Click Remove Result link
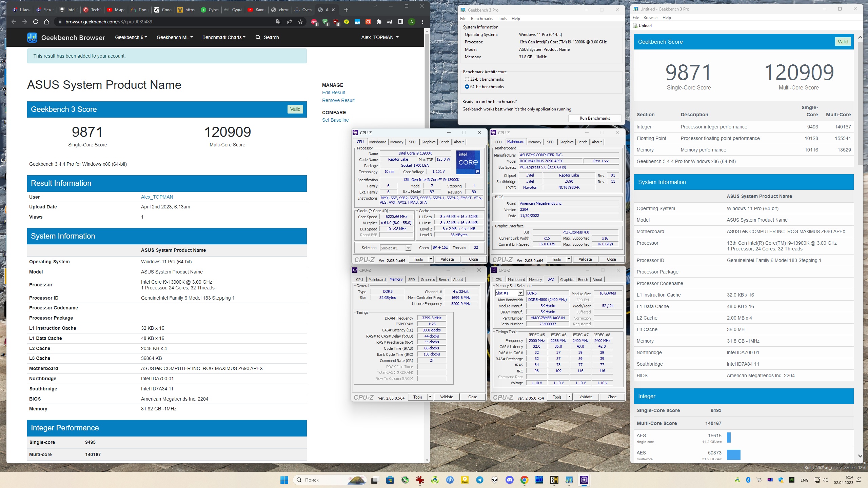The width and height of the screenshot is (868, 488). click(x=338, y=100)
